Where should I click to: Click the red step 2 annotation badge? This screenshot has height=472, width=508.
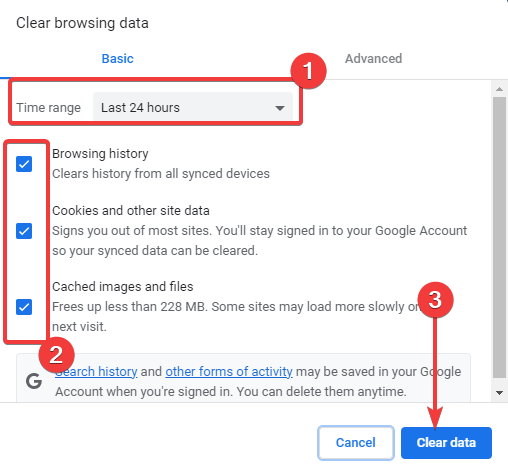click(56, 355)
